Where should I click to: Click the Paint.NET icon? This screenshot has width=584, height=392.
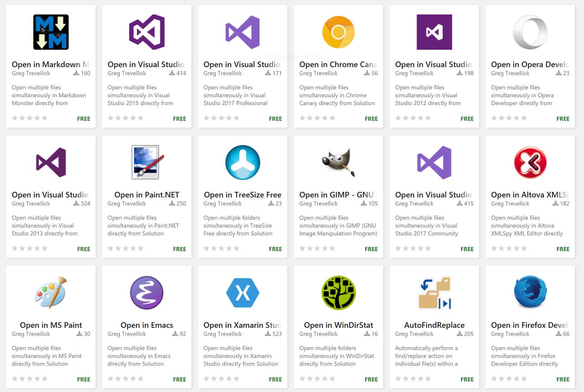coord(146,162)
